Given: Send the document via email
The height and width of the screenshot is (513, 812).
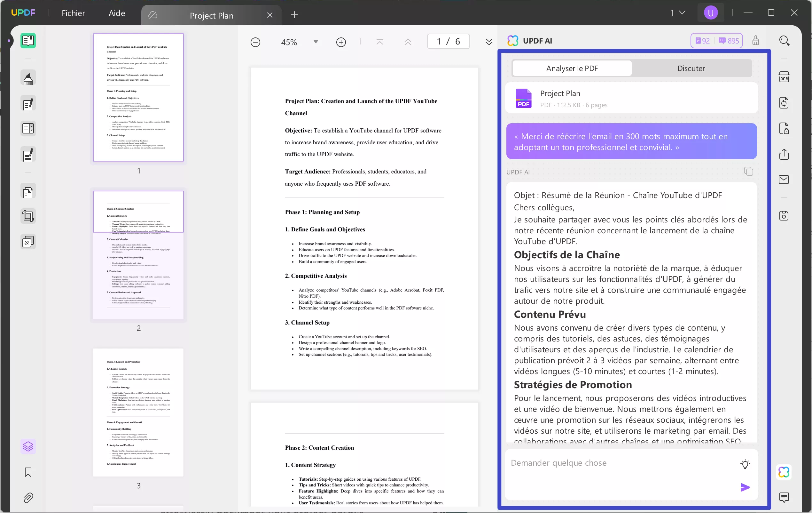Looking at the screenshot, I should point(785,179).
